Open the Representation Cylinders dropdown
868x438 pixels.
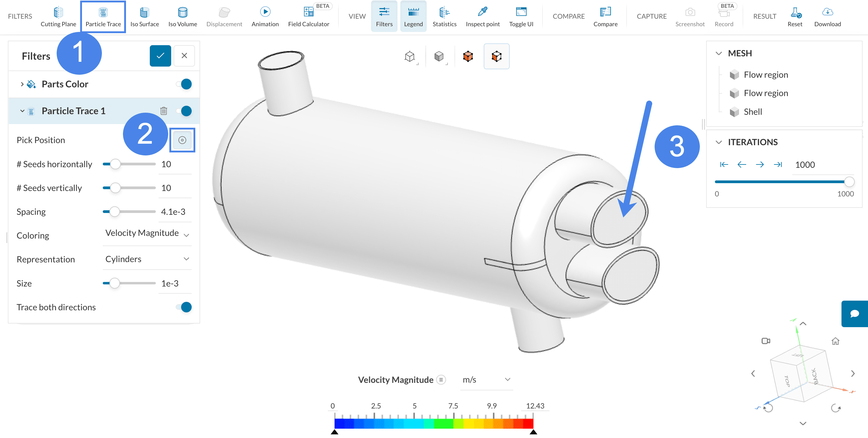(147, 259)
